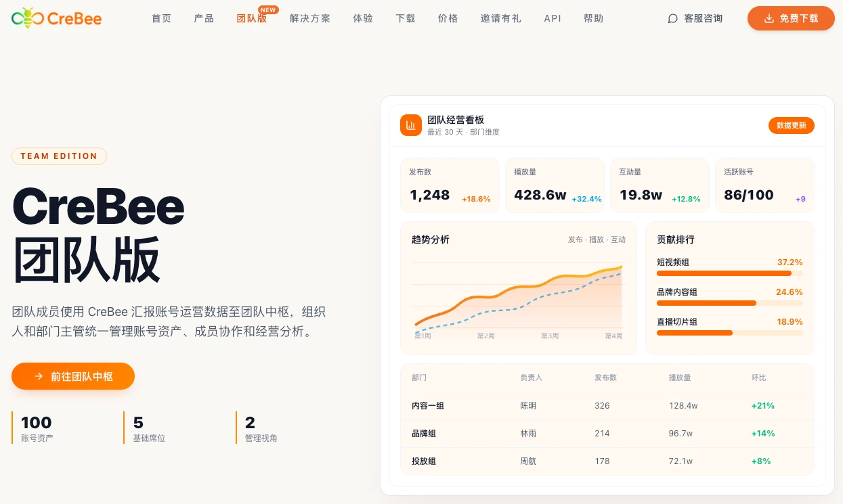The image size is (843, 504).
Task: Click the CreBee brand name text
Action: click(75, 18)
